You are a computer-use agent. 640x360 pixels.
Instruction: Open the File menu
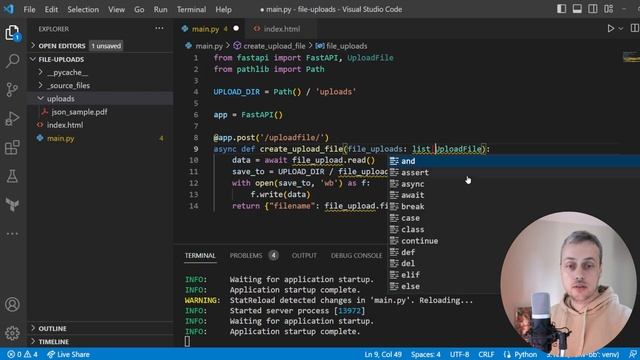click(x=29, y=9)
